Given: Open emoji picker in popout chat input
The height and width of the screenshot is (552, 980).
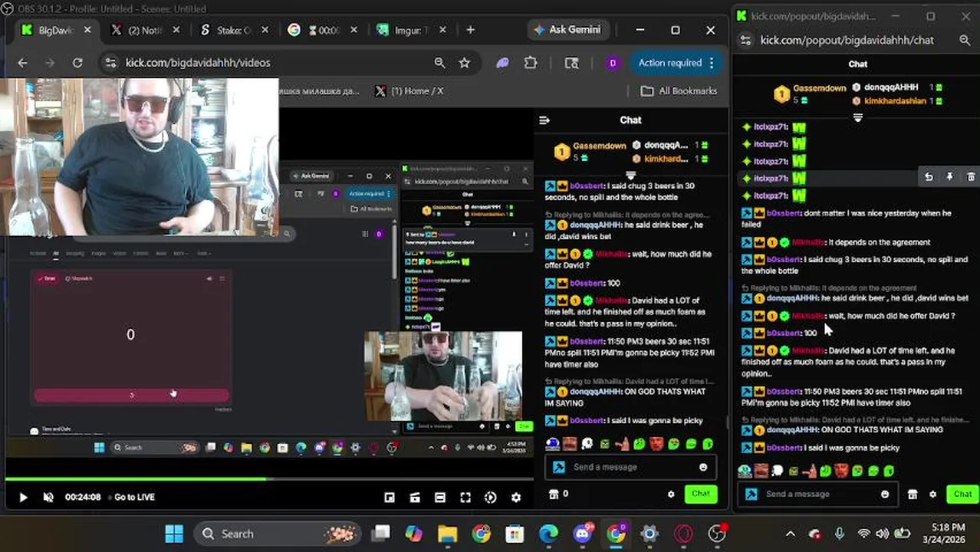Looking at the screenshot, I should pos(885,495).
